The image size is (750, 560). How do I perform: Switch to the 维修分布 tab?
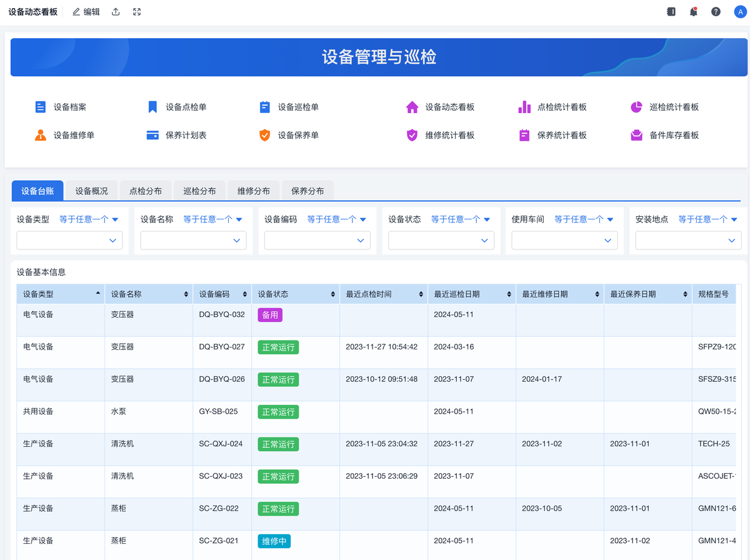[x=253, y=191]
